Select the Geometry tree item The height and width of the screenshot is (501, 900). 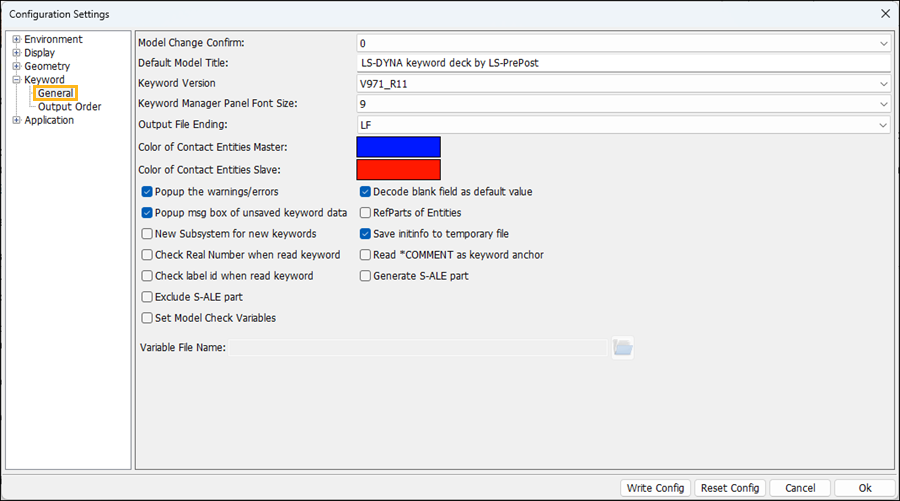(47, 66)
